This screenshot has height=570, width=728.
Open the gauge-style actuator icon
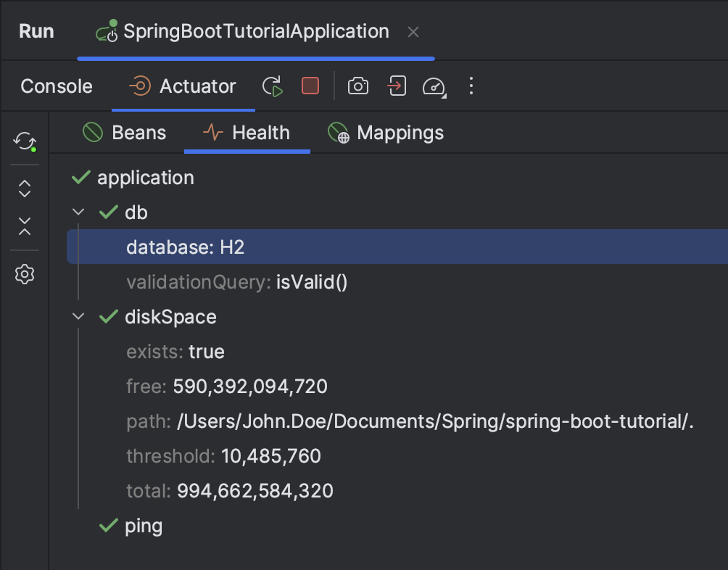[434, 86]
